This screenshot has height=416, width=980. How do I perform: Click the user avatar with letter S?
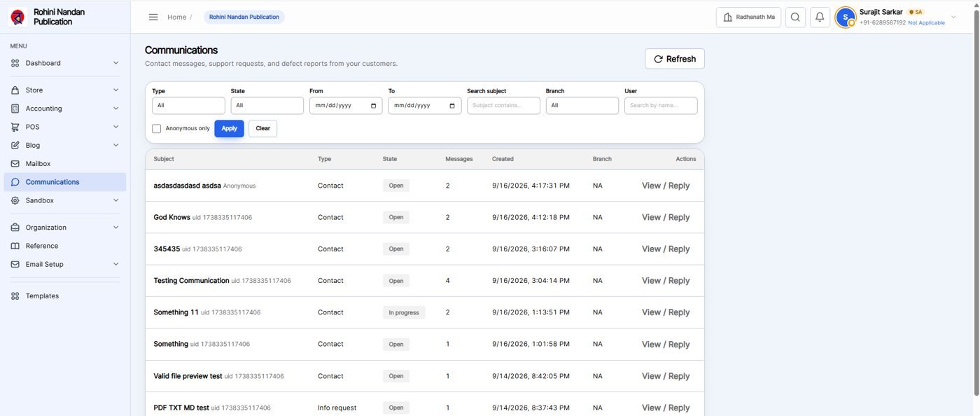[x=846, y=18]
